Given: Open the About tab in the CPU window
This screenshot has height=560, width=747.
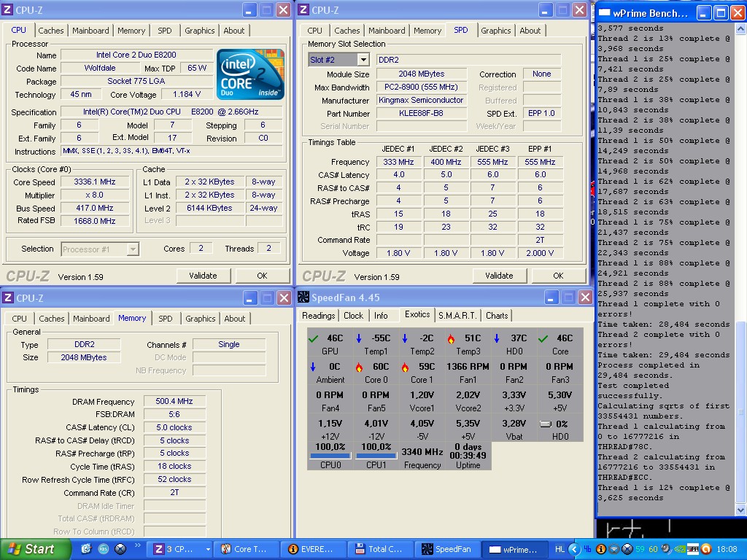Looking at the screenshot, I should tap(234, 31).
